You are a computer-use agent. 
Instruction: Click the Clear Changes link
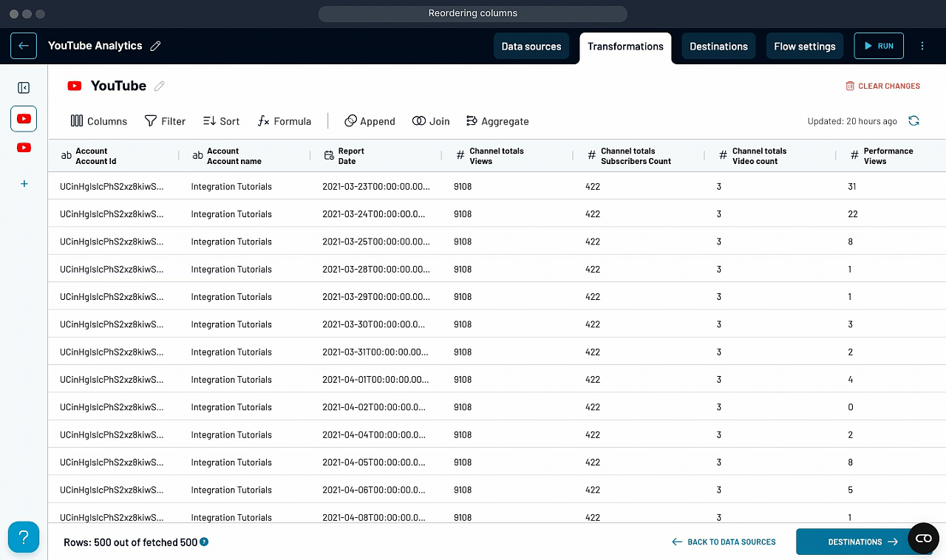click(882, 86)
